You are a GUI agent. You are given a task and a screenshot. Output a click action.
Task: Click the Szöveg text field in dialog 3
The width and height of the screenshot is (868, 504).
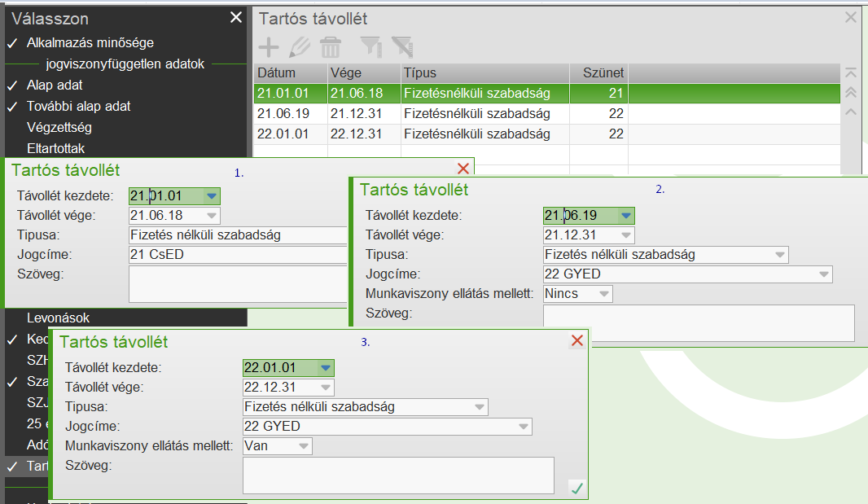click(x=397, y=476)
